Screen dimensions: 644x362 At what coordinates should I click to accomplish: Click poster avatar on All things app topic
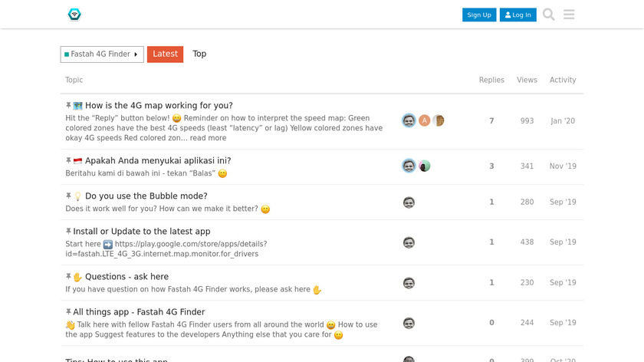[409, 324]
